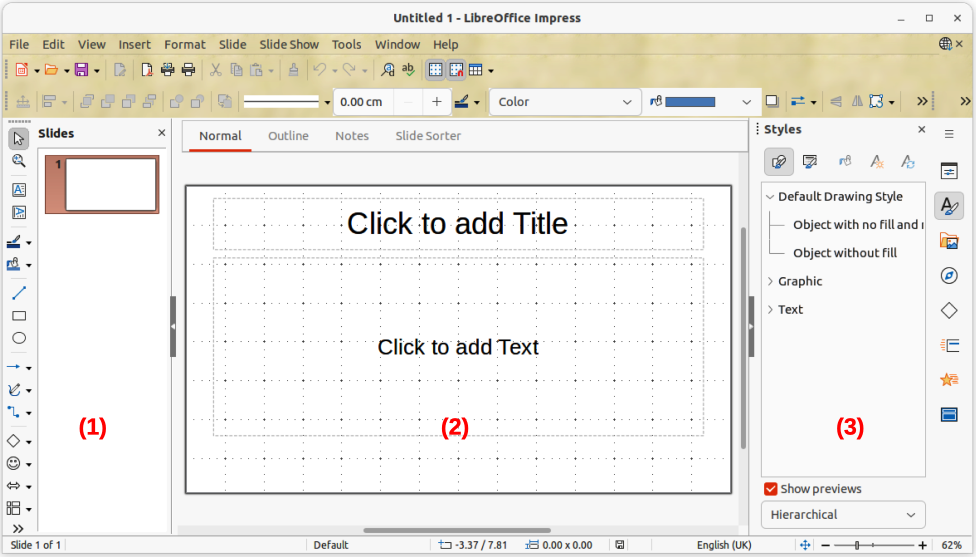Open the sidebar Animation deck
This screenshot has height=557, width=976.
coord(949,379)
